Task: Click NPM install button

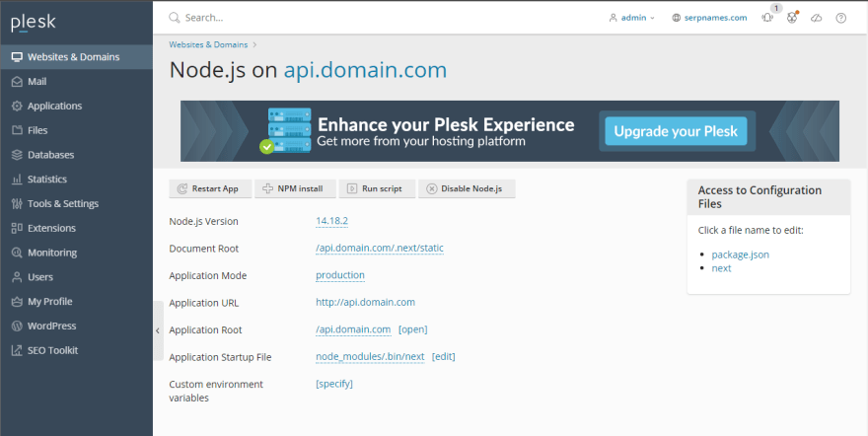Action: pyautogui.click(x=295, y=188)
